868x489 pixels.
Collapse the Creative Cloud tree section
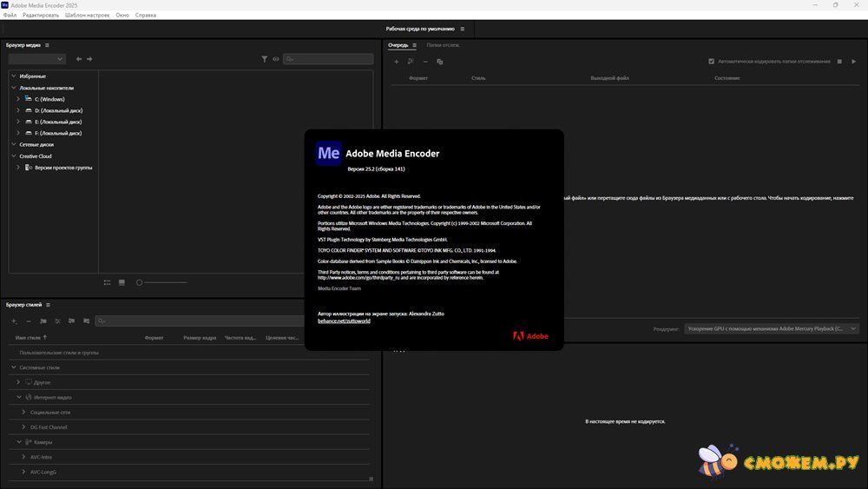click(x=14, y=156)
